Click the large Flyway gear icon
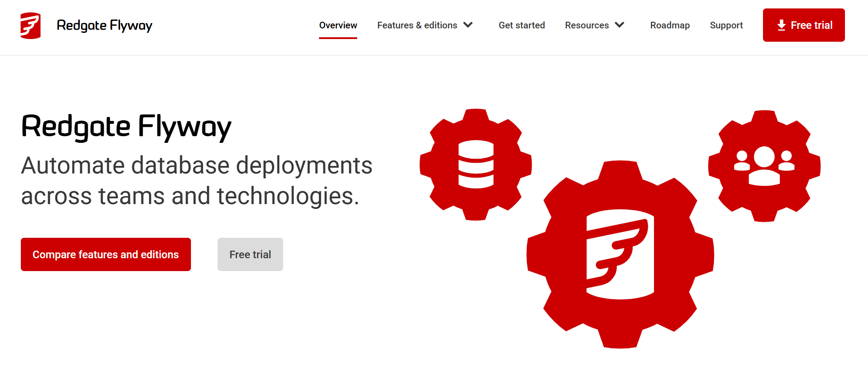Image resolution: width=868 pixels, height=378 pixels. point(620,255)
